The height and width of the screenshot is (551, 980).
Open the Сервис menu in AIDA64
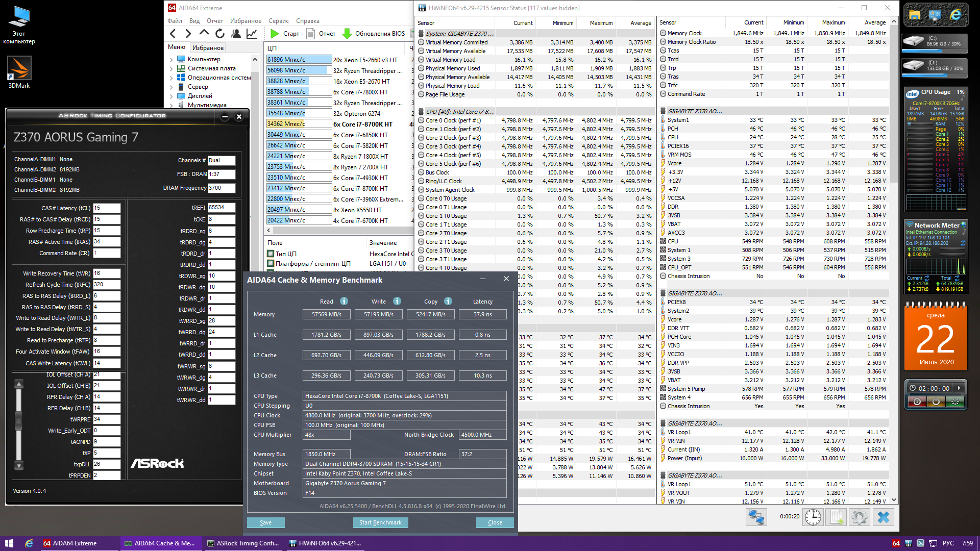279,21
